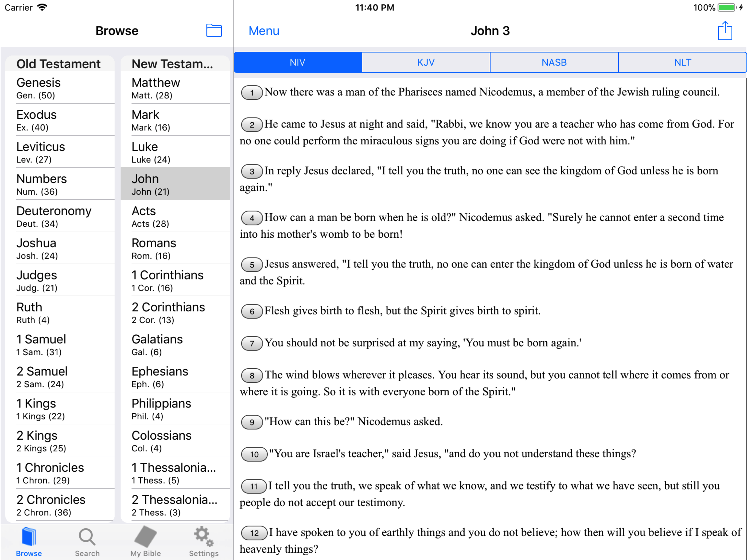Screen dimensions: 747x560
Task: Tap the verse 2 number badge
Action: coord(252,125)
